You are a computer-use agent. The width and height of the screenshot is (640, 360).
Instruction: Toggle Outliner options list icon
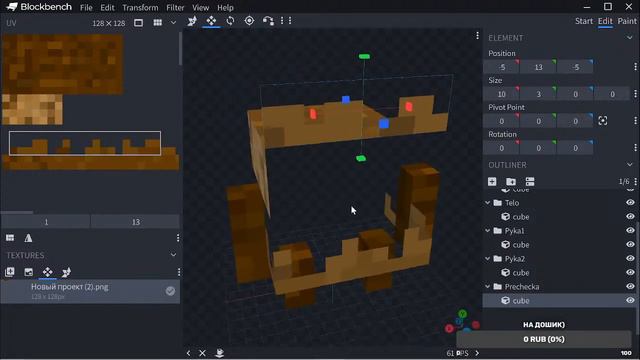click(530, 182)
